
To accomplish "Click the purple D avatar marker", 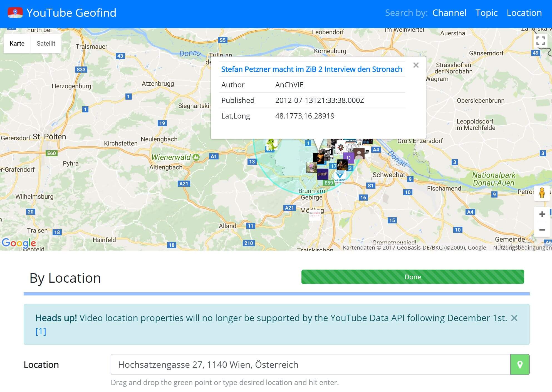I will click(349, 158).
